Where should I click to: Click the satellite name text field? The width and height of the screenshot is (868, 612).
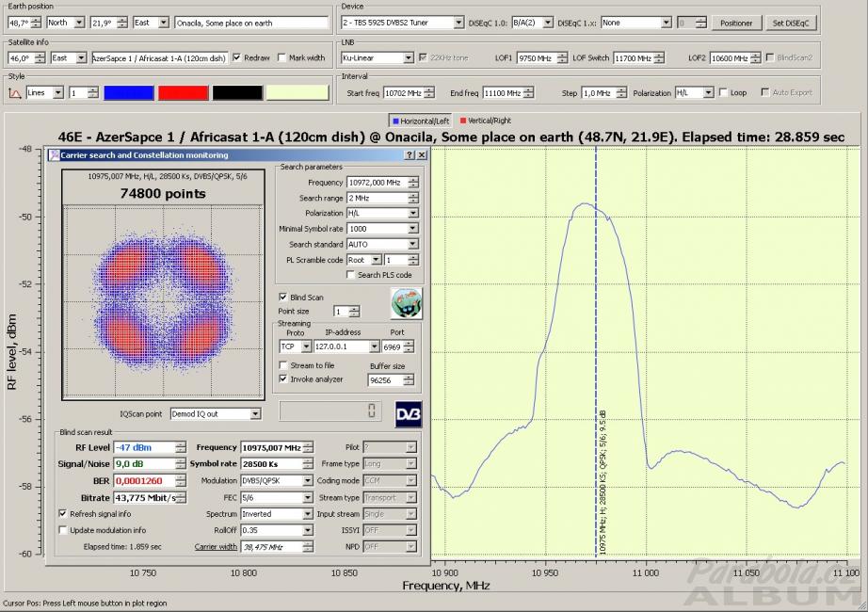coord(159,57)
